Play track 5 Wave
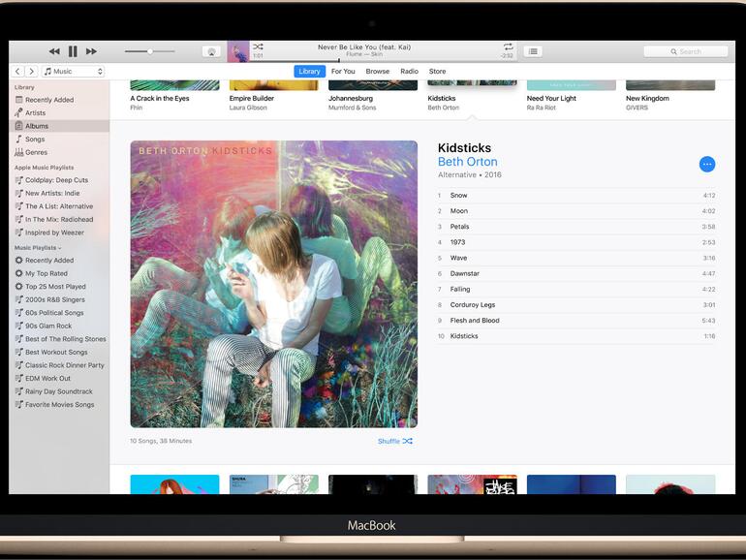 576,258
